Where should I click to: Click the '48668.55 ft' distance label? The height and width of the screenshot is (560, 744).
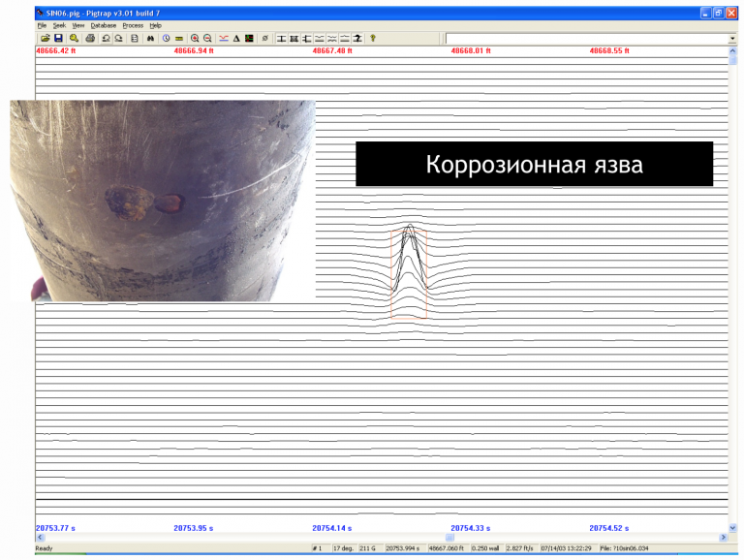(609, 50)
